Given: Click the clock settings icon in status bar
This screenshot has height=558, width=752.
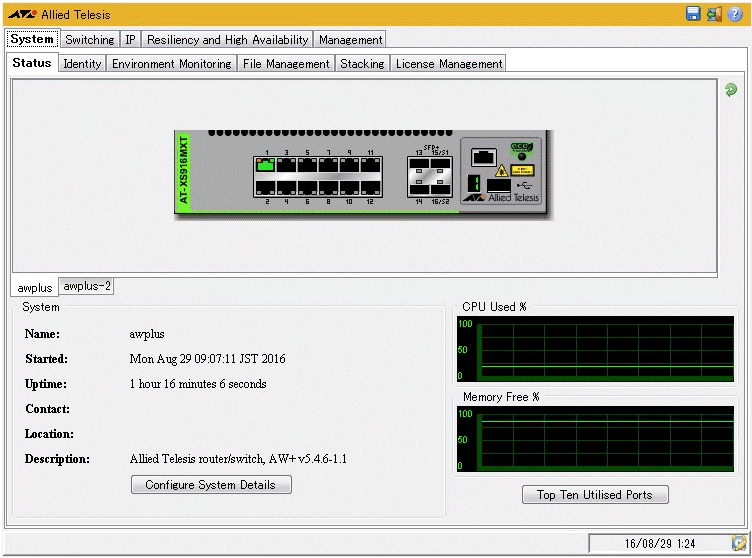Looking at the screenshot, I should [x=739, y=542].
